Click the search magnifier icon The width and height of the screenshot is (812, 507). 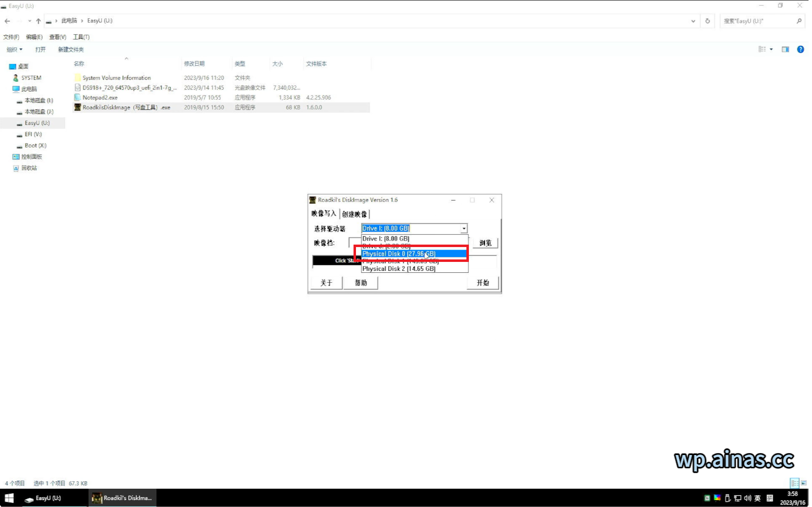(799, 21)
